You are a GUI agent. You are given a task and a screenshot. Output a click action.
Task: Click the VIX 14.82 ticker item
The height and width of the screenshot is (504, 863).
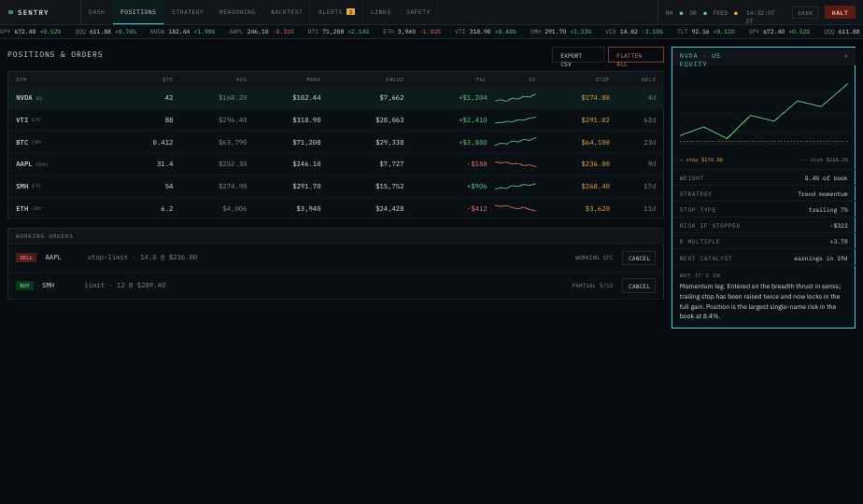click(x=634, y=32)
